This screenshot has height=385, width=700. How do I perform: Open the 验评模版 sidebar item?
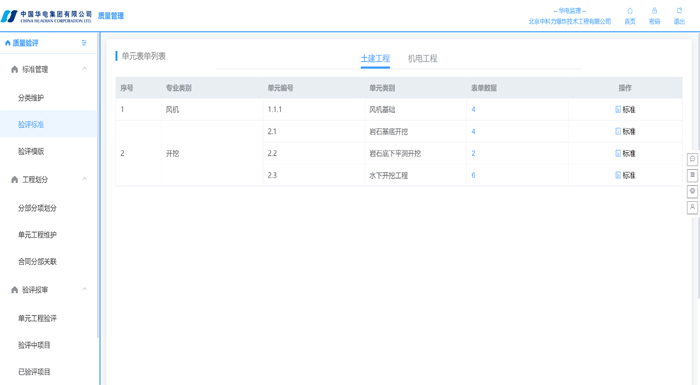point(31,151)
